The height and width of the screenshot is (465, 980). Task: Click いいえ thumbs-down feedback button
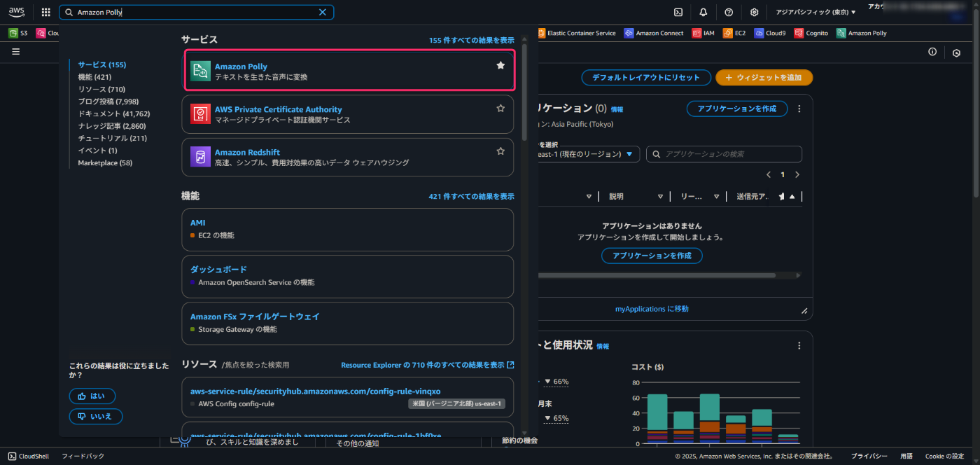coord(95,416)
